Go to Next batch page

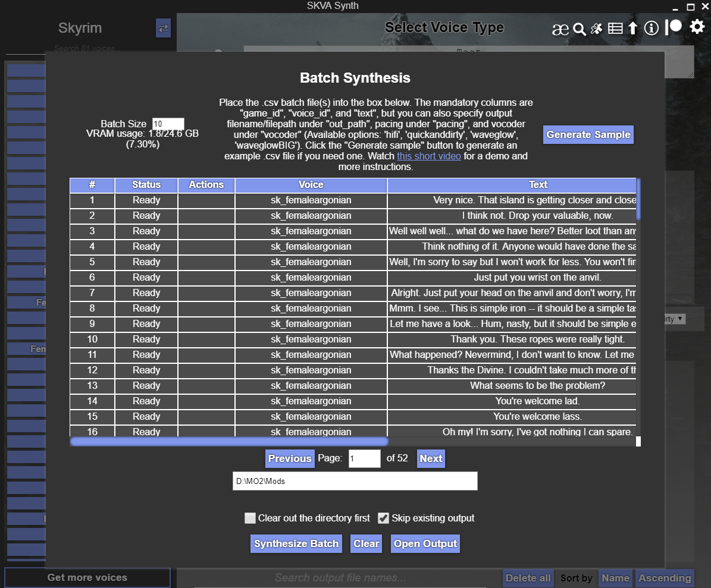(431, 458)
